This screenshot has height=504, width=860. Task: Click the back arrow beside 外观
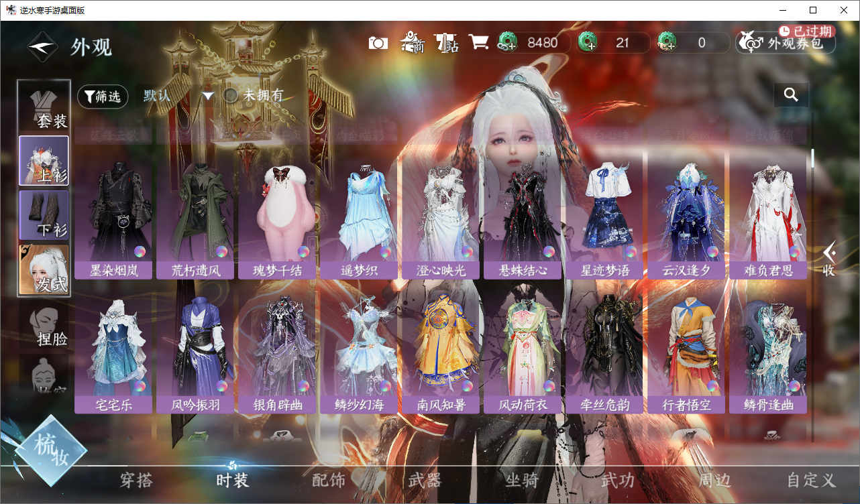(x=43, y=46)
